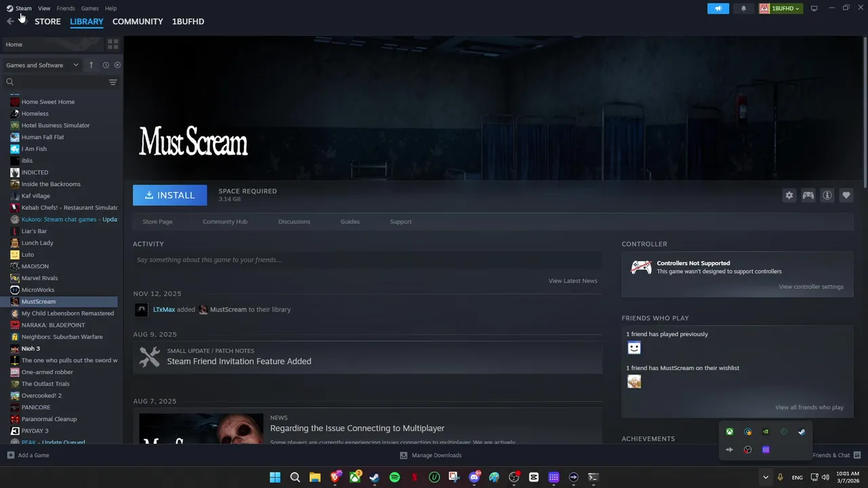The image size is (868, 488).
Task: Click View all friends who play
Action: [810, 407]
